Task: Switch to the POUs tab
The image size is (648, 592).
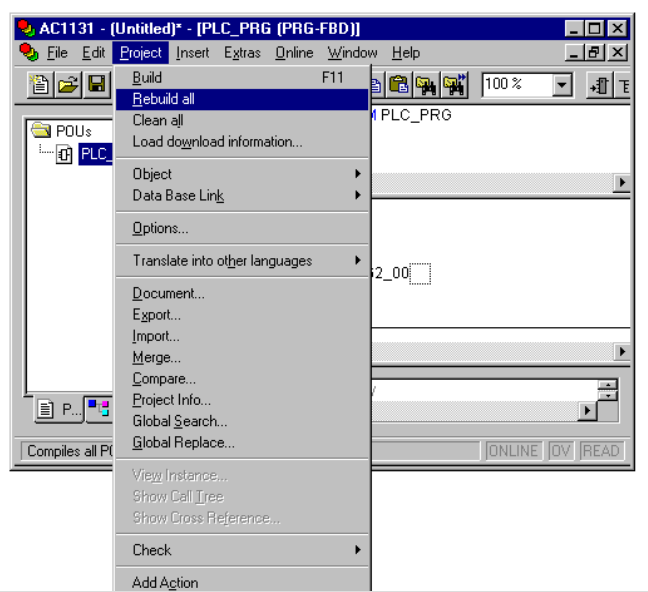Action: pos(59,408)
